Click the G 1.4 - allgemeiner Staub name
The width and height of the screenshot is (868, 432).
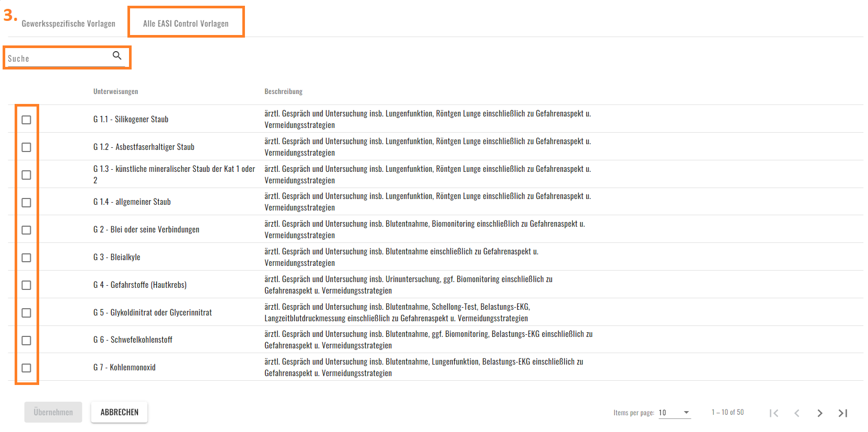coord(132,202)
